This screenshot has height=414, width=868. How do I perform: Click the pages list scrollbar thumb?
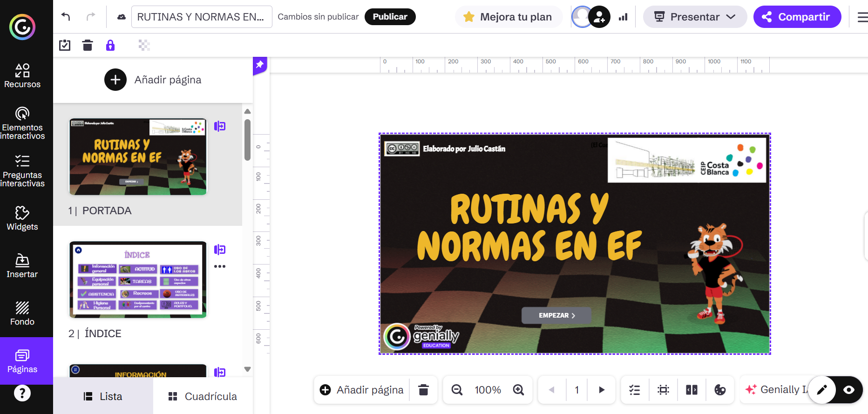click(x=247, y=140)
